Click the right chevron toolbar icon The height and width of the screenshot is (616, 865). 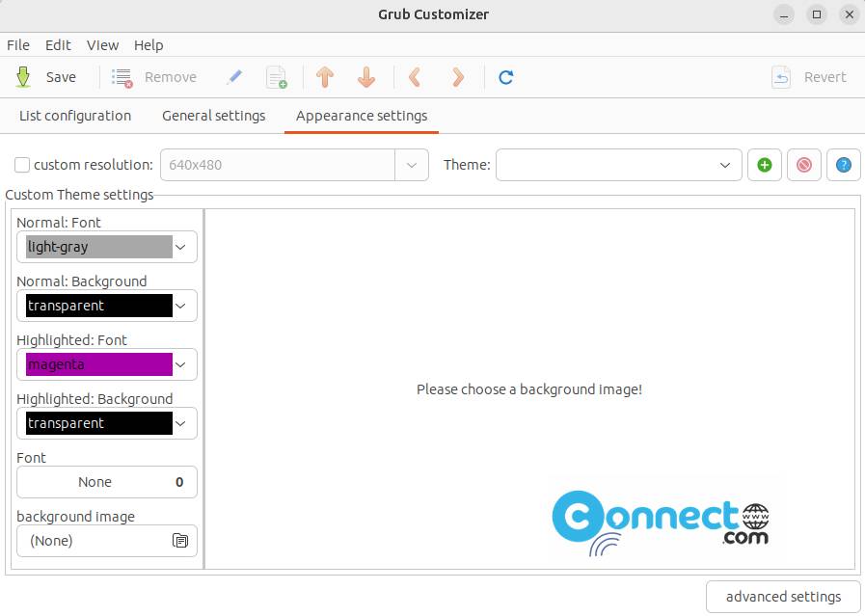(457, 77)
